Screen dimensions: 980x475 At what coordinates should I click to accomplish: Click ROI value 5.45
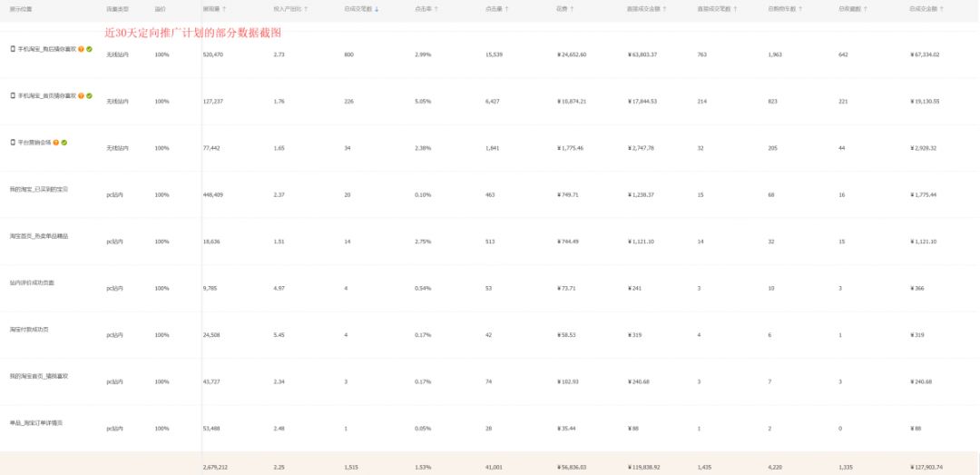pyautogui.click(x=279, y=335)
